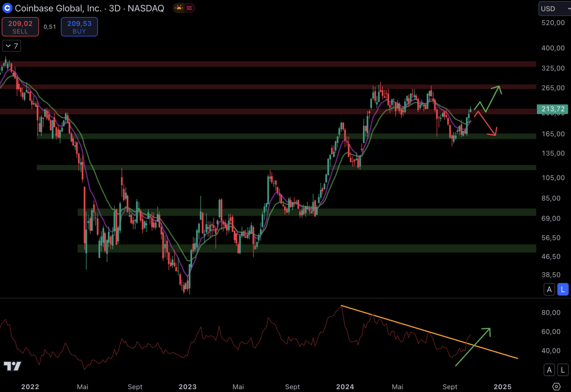This screenshot has height=392, width=571.
Task: Select the lowest green support zone
Action: pyautogui.click(x=307, y=248)
